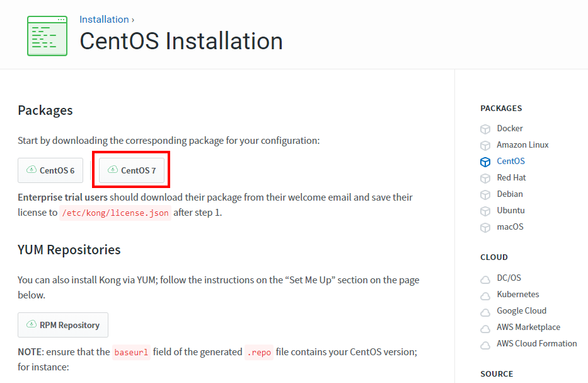This screenshot has width=588, height=383.
Task: Open Amazon Linux installation page
Action: (522, 145)
